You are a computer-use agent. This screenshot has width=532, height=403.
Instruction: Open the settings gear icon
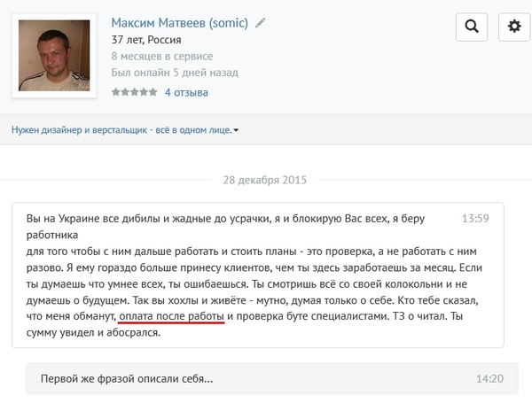pyautogui.click(x=514, y=27)
